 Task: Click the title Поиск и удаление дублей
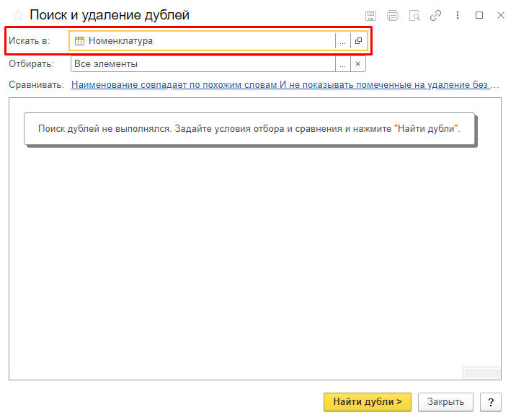pyautogui.click(x=110, y=15)
